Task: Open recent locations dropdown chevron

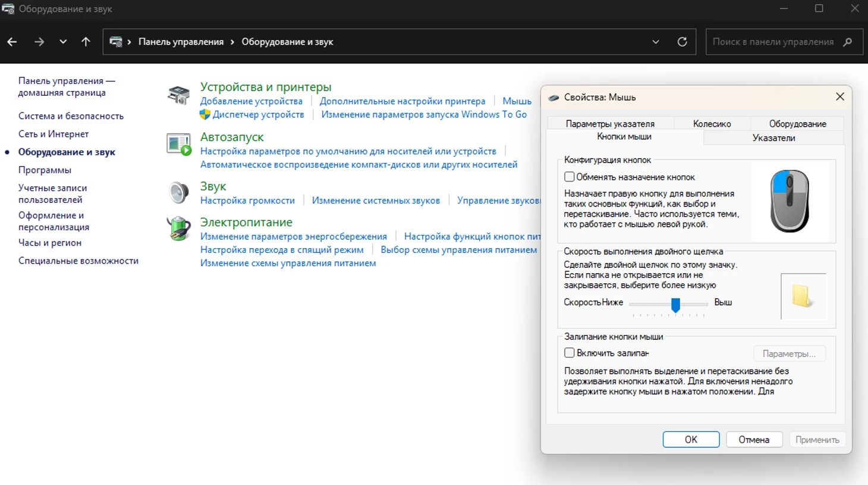Action: (63, 42)
